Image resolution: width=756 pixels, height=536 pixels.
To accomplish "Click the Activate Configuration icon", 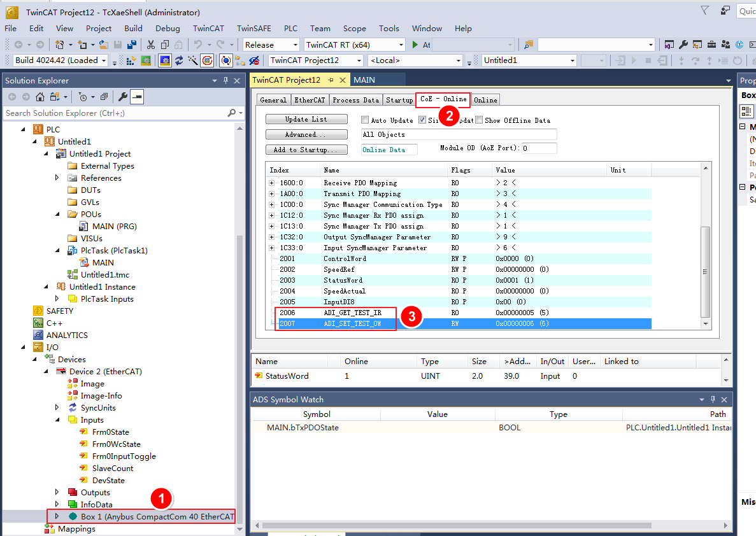I will coord(131,60).
